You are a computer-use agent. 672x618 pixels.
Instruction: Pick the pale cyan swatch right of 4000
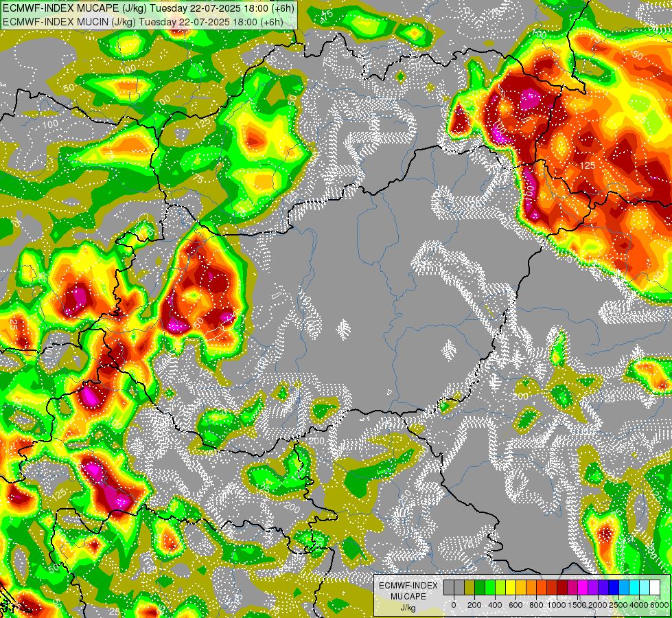point(645,587)
